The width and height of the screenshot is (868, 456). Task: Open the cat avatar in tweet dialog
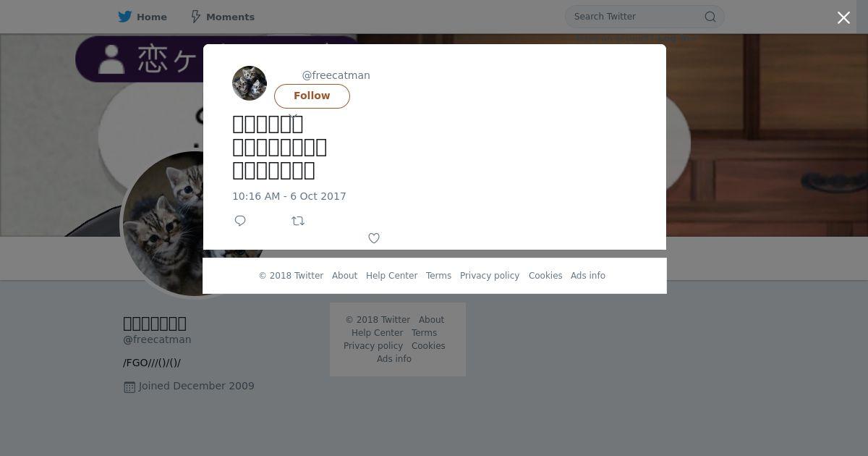coord(250,83)
